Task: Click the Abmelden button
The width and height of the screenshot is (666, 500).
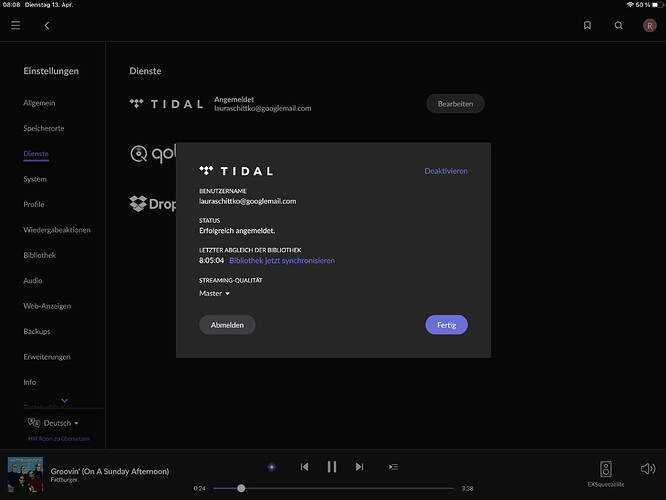Action: coord(227,325)
